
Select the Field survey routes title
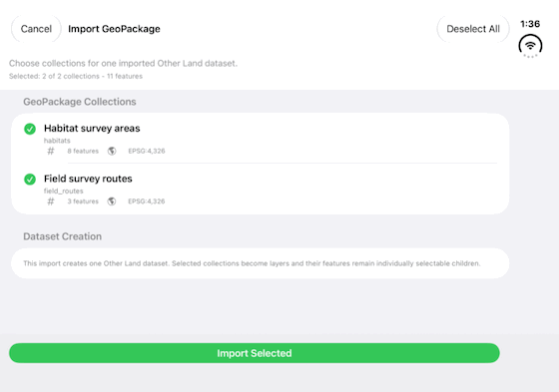click(x=88, y=179)
